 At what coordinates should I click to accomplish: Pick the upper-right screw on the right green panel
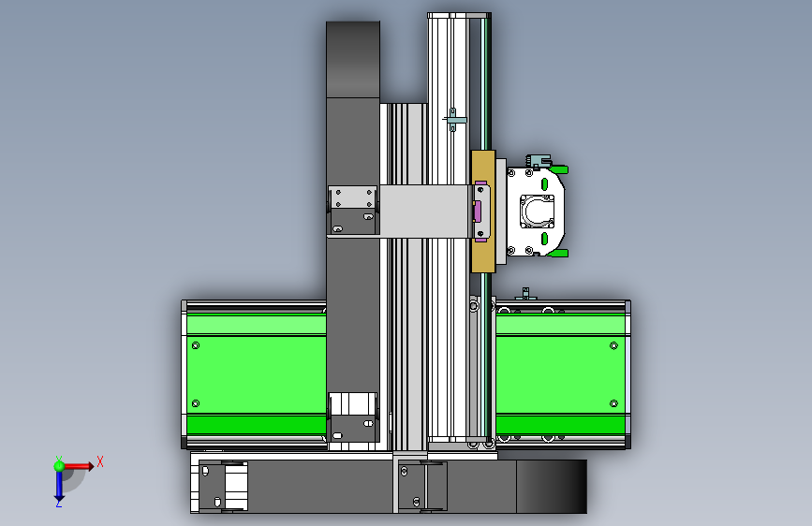(x=613, y=345)
